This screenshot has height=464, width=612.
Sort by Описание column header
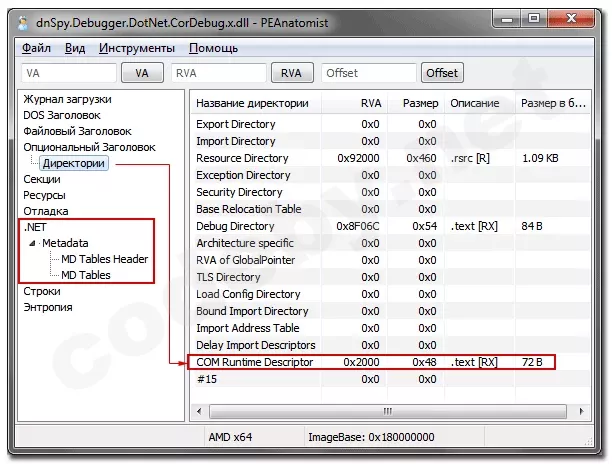point(480,103)
